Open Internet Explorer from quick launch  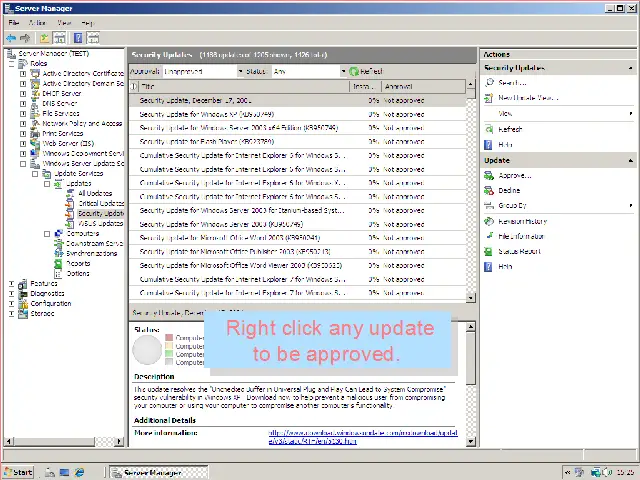pos(79,472)
